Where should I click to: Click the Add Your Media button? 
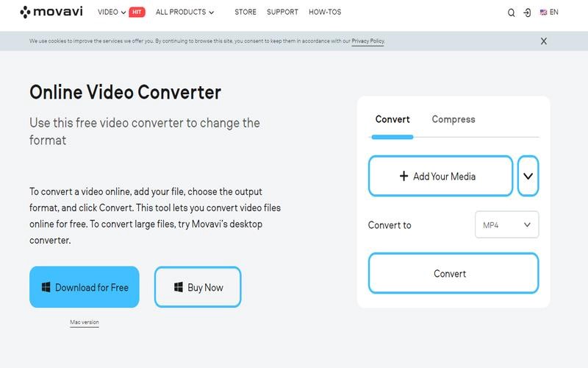pos(440,176)
